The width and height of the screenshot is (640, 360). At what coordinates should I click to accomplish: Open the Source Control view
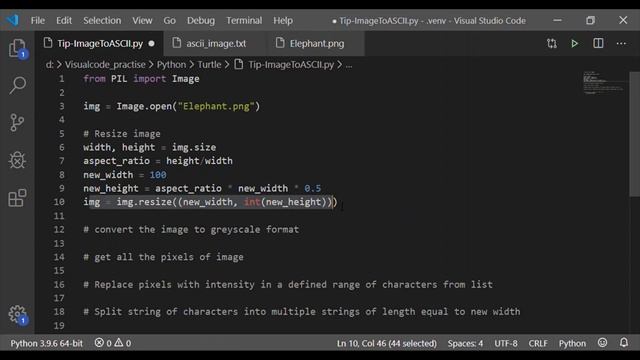17,122
